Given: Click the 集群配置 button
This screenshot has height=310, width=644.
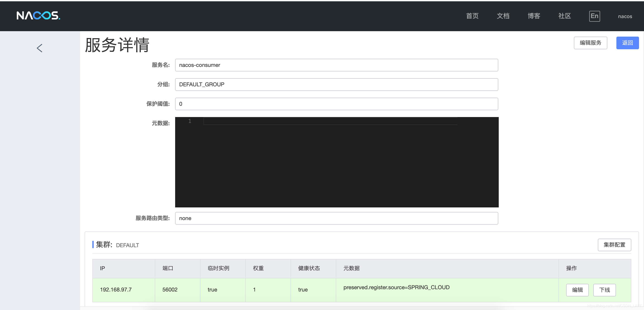Looking at the screenshot, I should coord(614,245).
